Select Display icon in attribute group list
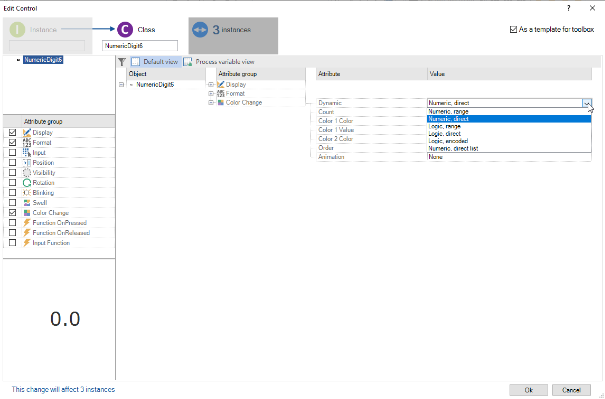The image size is (605, 399). pos(27,133)
